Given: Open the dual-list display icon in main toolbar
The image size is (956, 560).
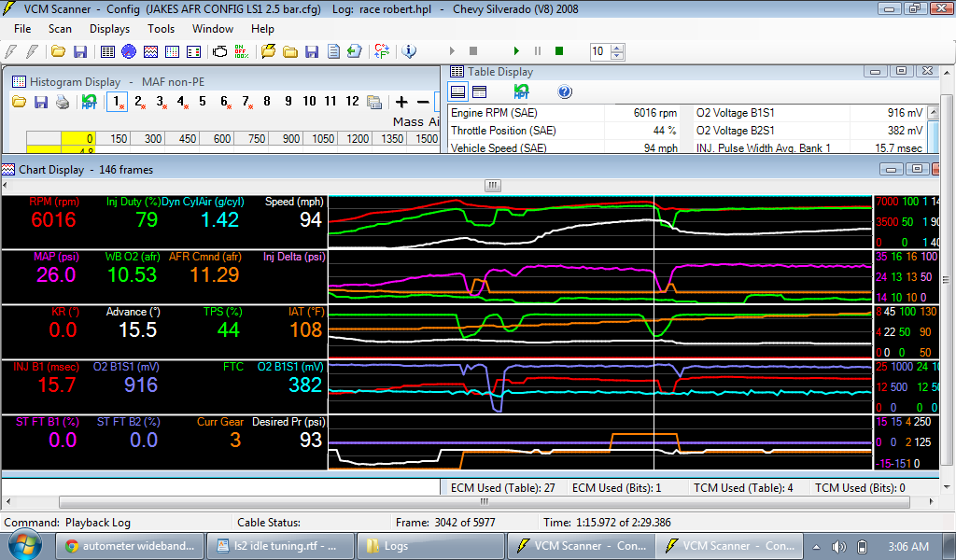Looking at the screenshot, I should (193, 51).
